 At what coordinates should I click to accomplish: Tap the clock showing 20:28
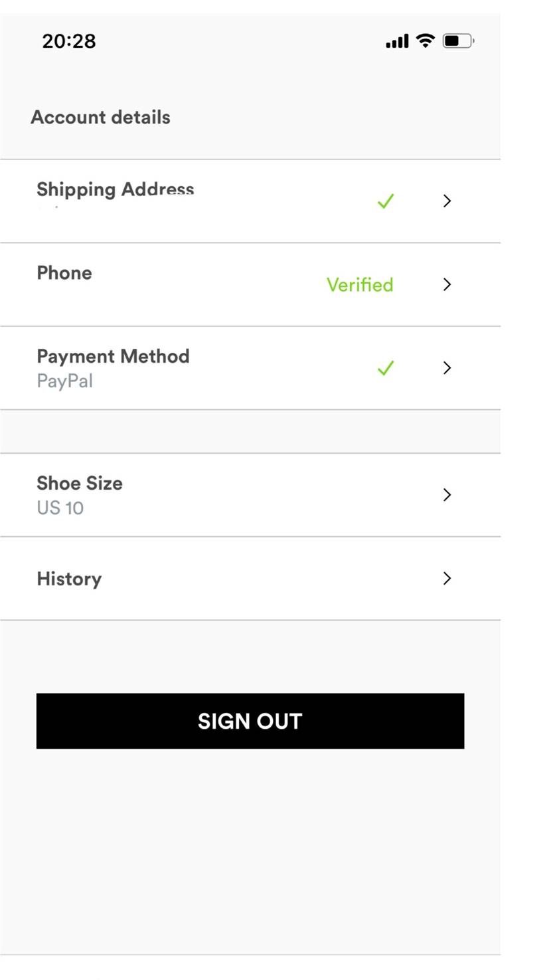(69, 41)
